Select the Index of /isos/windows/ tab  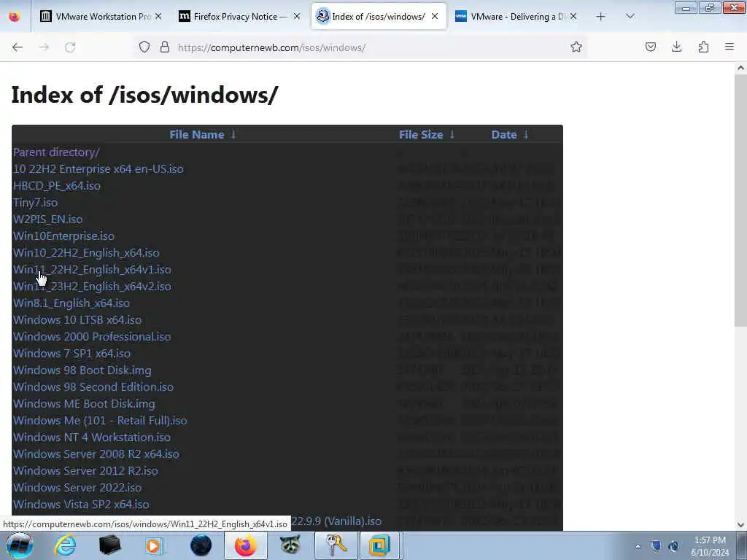pyautogui.click(x=379, y=17)
